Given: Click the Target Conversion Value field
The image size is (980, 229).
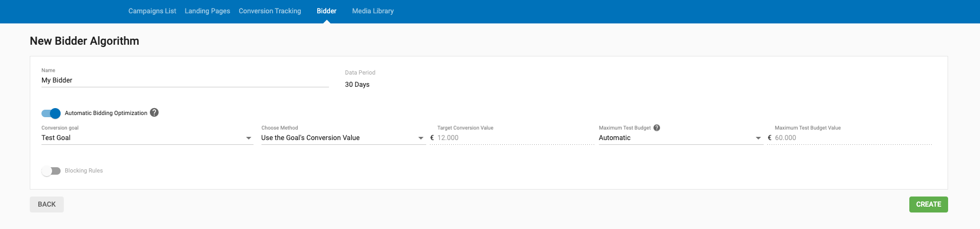Looking at the screenshot, I should (514, 138).
